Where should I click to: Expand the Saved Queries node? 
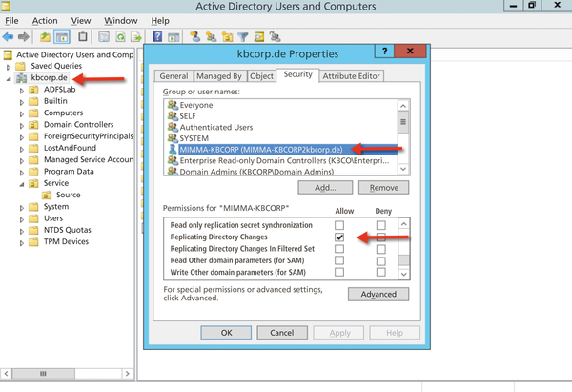click(9, 67)
